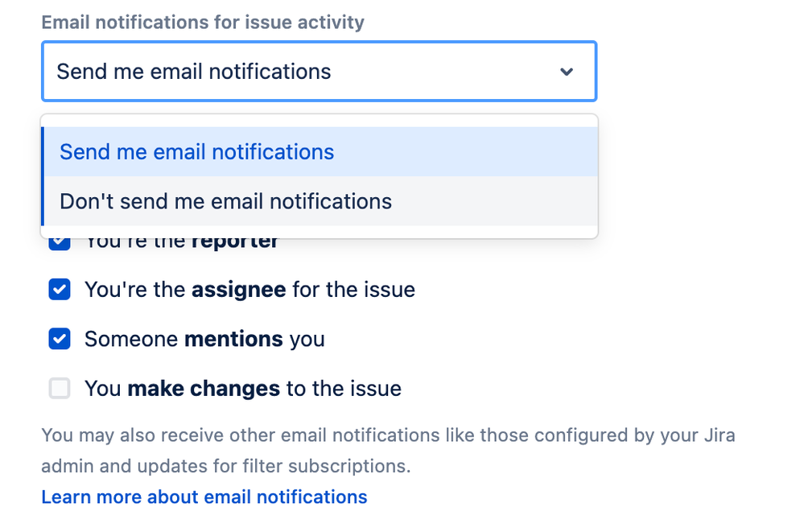Click the bold phrase "make changes"
This screenshot has width=804, height=532.
(204, 389)
